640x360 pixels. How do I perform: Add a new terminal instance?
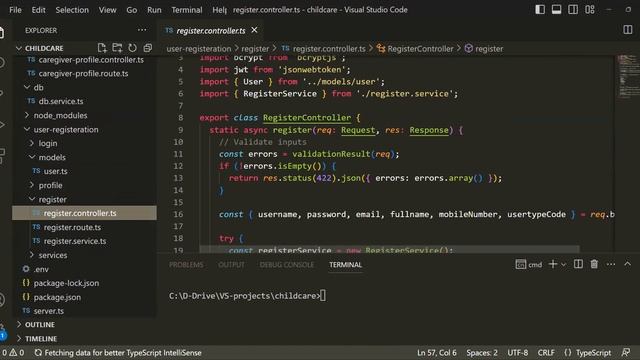(x=553, y=264)
